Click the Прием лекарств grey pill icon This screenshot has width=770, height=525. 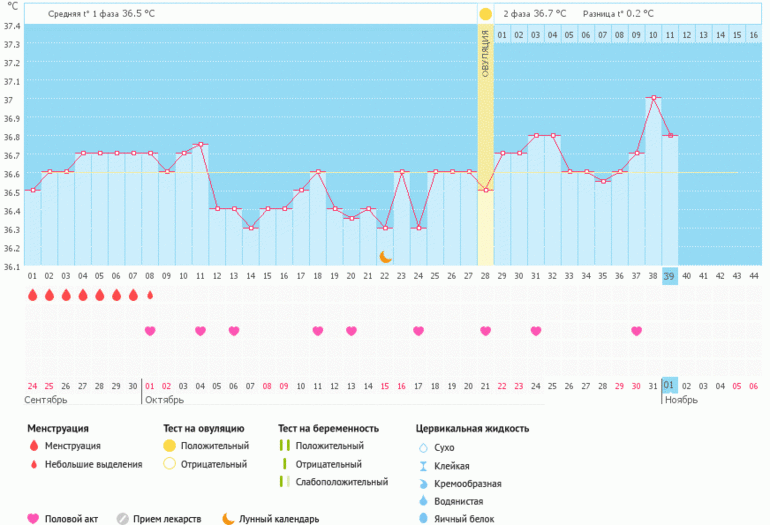[122, 519]
